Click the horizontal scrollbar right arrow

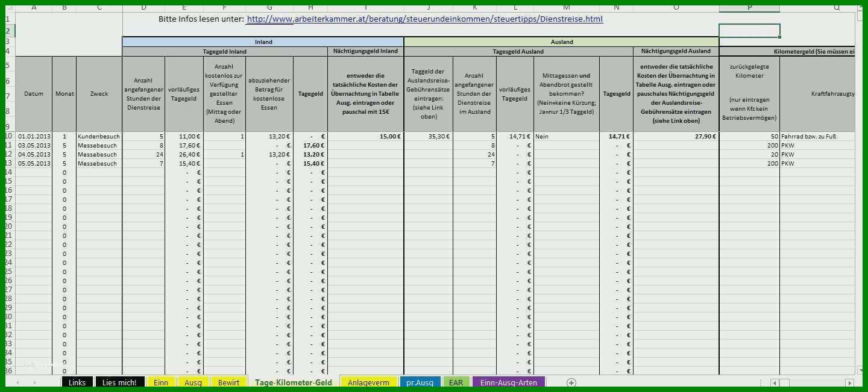[849, 382]
